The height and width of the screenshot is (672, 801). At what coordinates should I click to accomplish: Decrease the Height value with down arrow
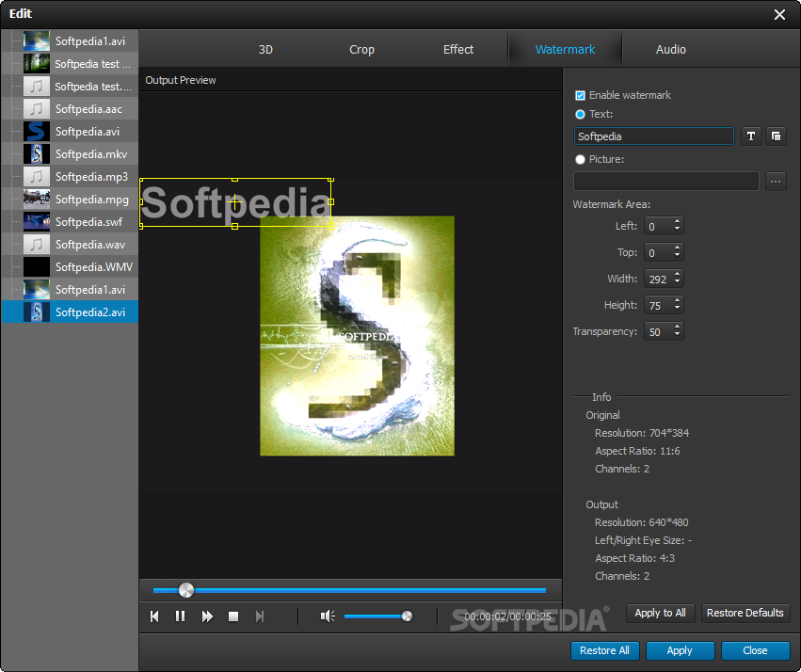677,308
